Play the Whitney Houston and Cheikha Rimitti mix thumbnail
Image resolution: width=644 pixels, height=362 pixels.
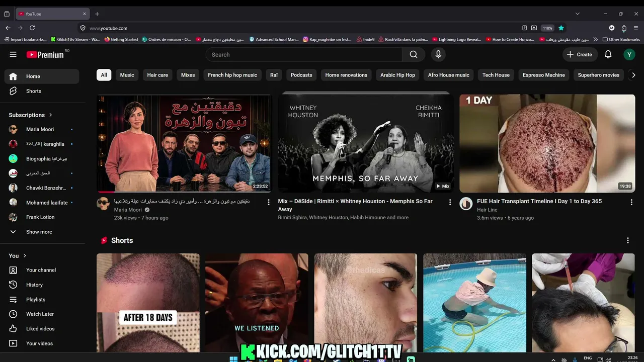[366, 143]
